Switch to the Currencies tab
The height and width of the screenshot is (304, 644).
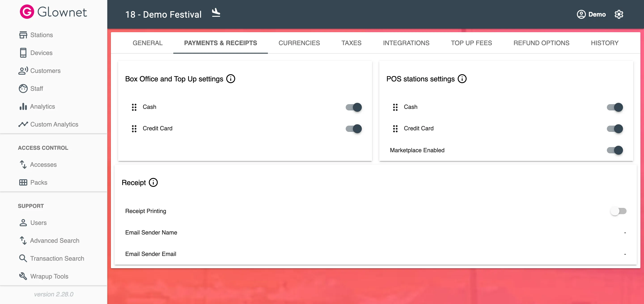(x=299, y=43)
